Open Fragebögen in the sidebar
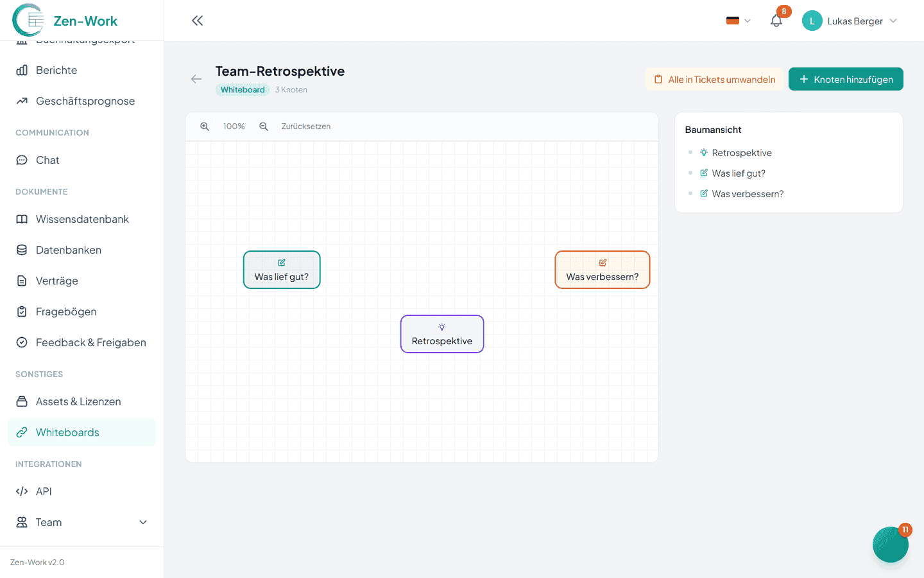This screenshot has width=924, height=578. coord(81,311)
